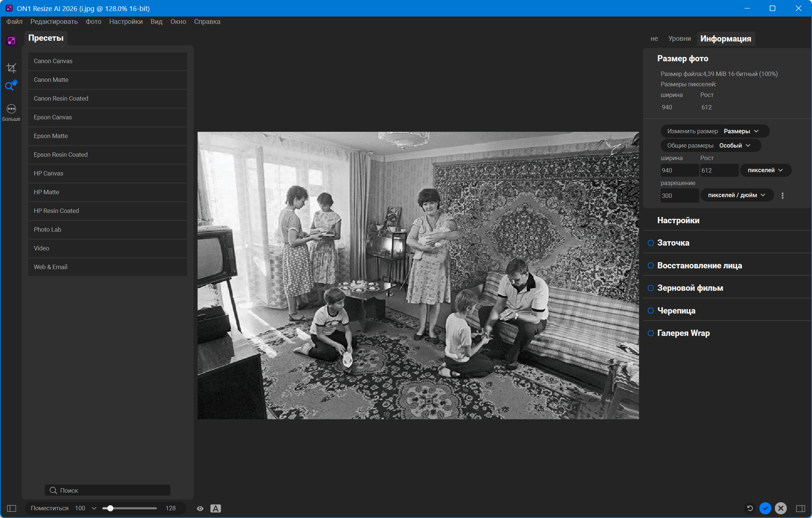Screen dimensions: 812x518
Task: Toggle the eye preview icon
Action: coord(200,508)
